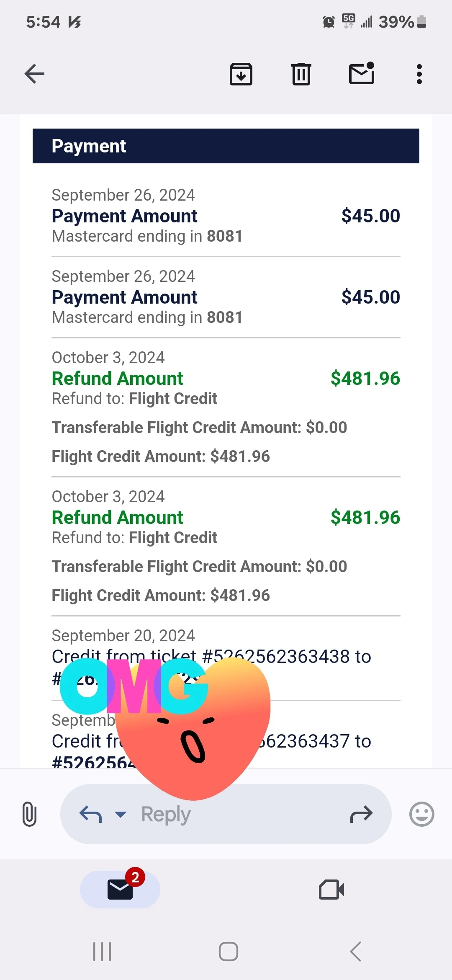Image resolution: width=452 pixels, height=980 pixels.
Task: Mark the email as unread
Action: coord(362,73)
